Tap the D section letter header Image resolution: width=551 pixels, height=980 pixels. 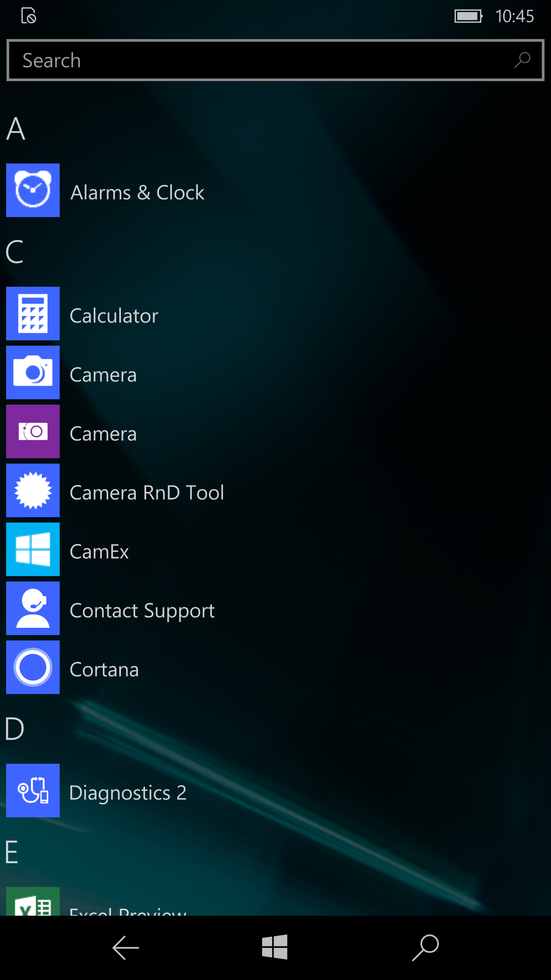15,728
